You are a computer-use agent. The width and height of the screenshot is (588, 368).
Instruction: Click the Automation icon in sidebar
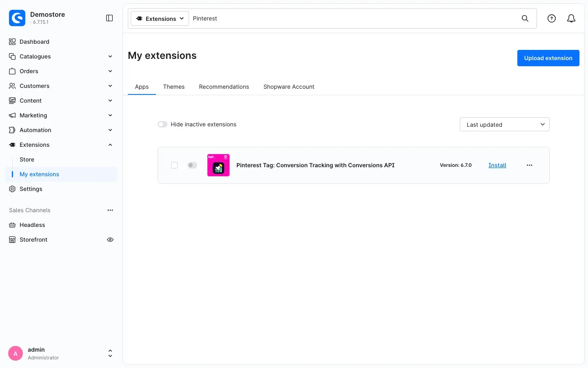coord(12,130)
